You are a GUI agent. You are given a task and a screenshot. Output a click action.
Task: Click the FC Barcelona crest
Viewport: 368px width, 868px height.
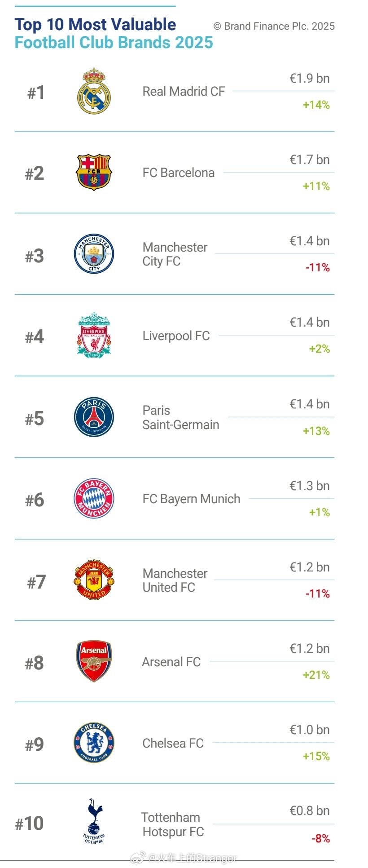point(94,173)
